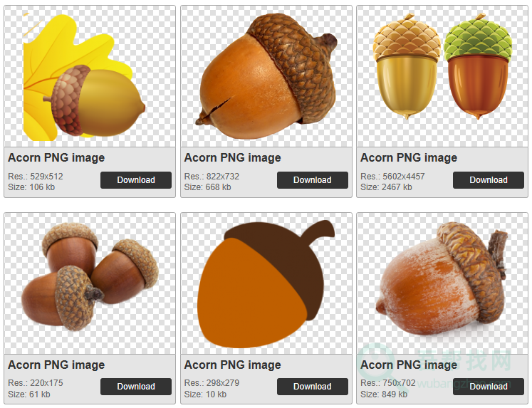Open the cracked single brown acorn thumbnail
This screenshot has height=408, width=532.
click(x=266, y=77)
